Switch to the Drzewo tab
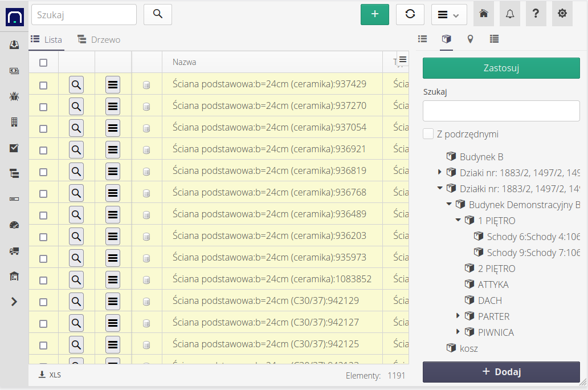 tap(99, 40)
